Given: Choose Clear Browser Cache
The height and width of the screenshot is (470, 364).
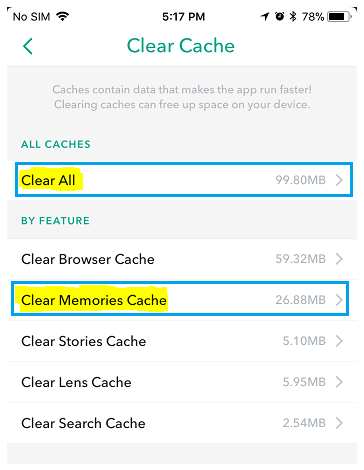Looking at the screenshot, I should pyautogui.click(x=182, y=259).
